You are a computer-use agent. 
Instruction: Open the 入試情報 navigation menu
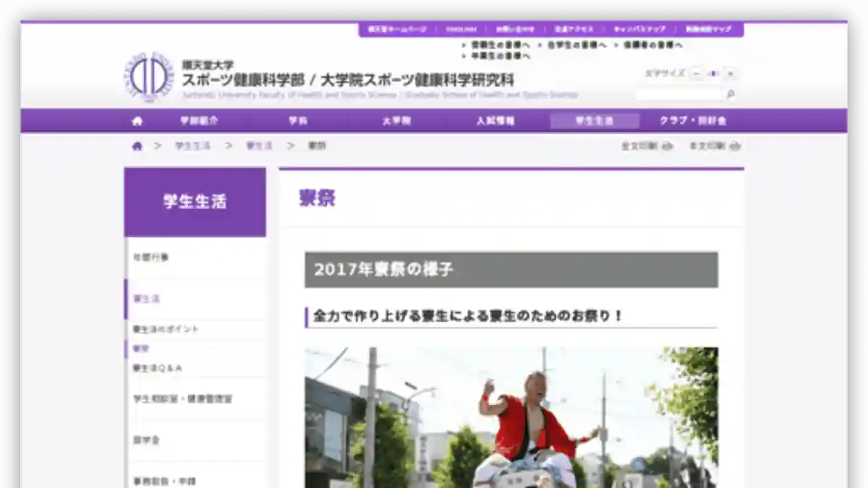(495, 121)
